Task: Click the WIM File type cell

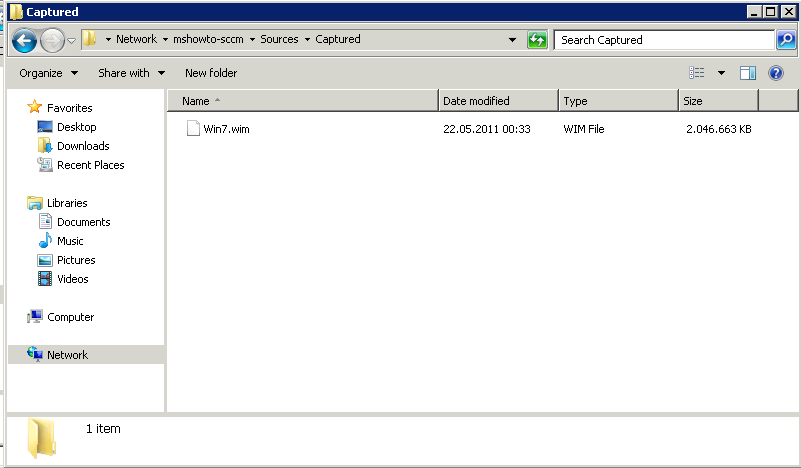Action: (584, 129)
